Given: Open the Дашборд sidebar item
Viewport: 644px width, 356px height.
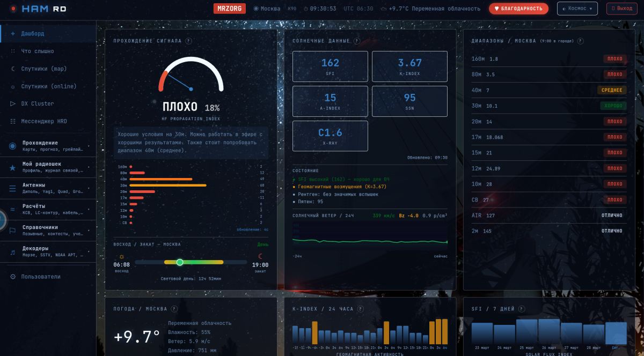Looking at the screenshot, I should 48,33.
